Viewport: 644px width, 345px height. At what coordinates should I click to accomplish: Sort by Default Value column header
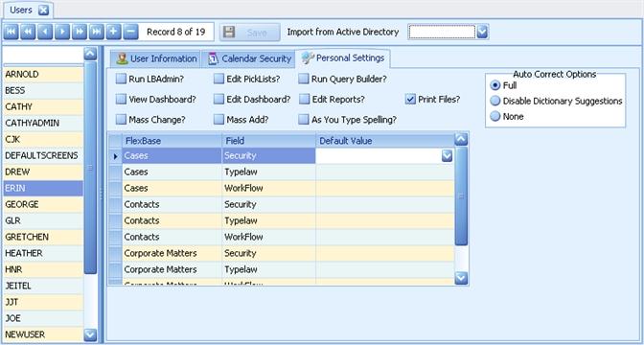click(x=385, y=141)
